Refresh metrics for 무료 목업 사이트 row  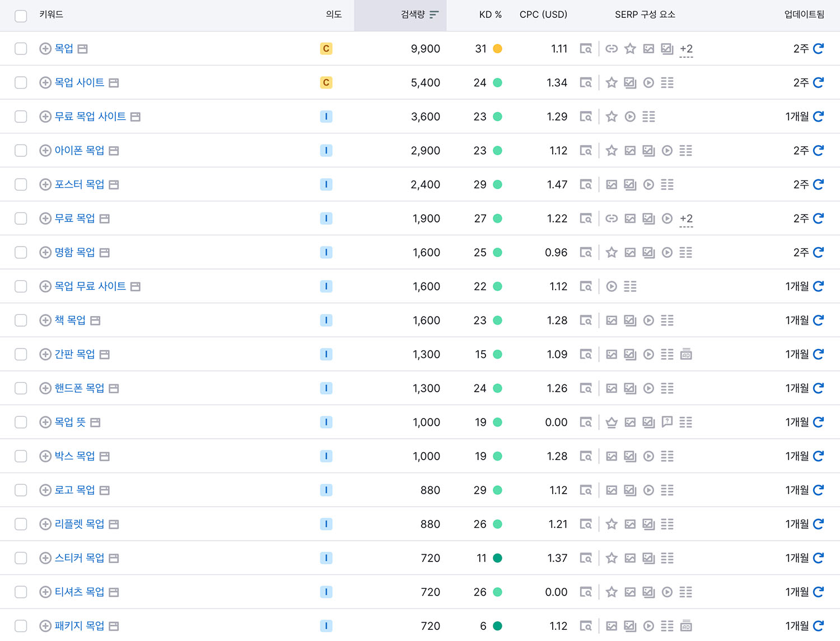click(818, 117)
